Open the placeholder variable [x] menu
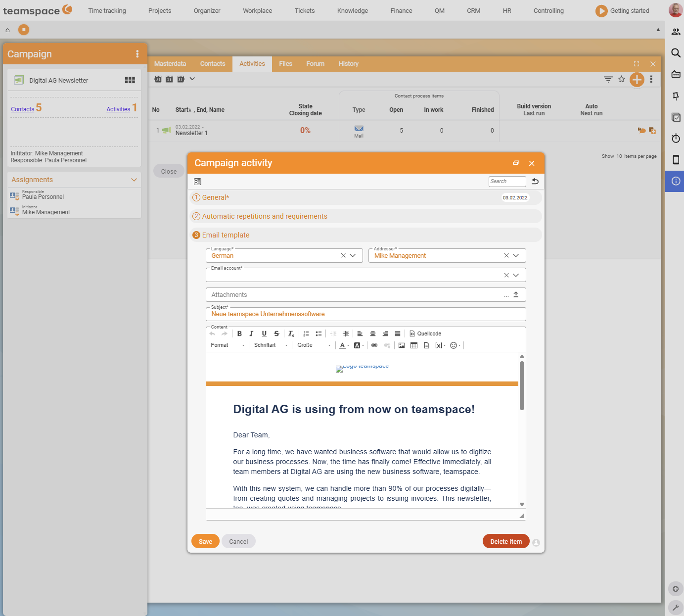 (440, 345)
